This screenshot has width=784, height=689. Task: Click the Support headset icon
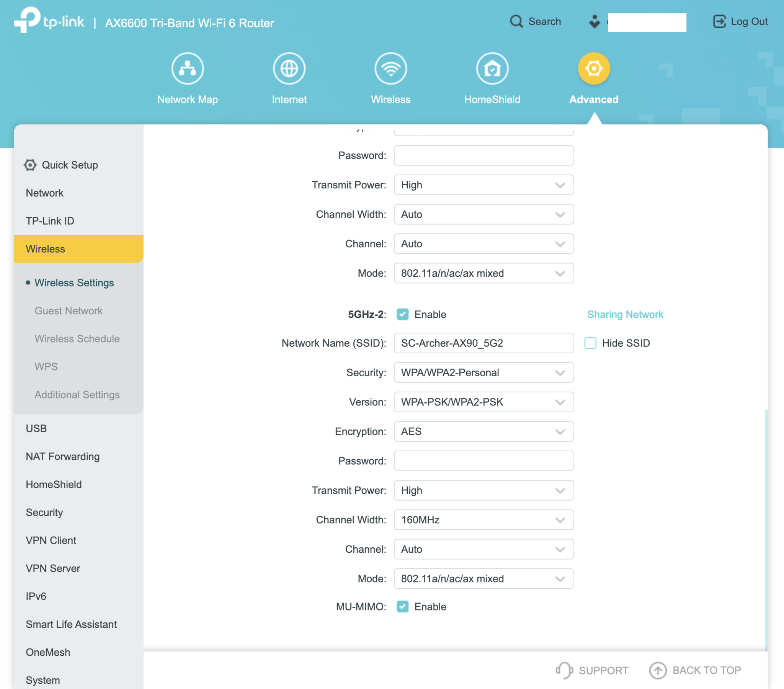564,670
